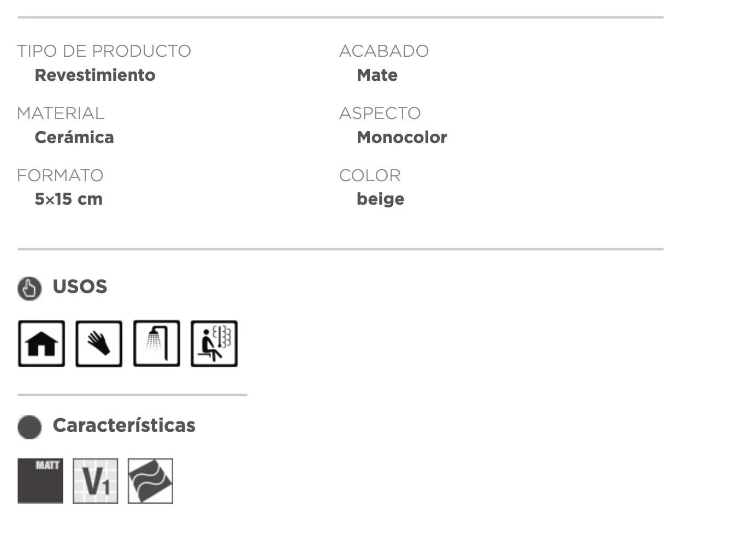The width and height of the screenshot is (756, 536).
Task: Click the FORMATO label
Action: point(60,175)
